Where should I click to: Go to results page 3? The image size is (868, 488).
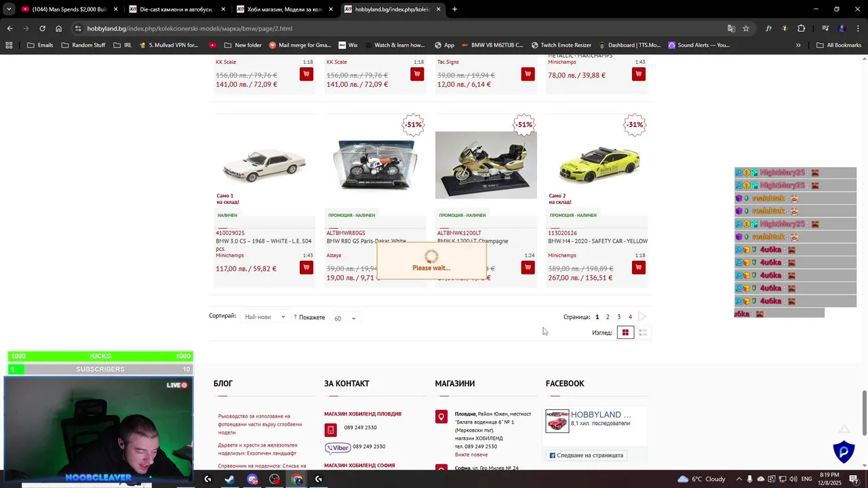(618, 317)
